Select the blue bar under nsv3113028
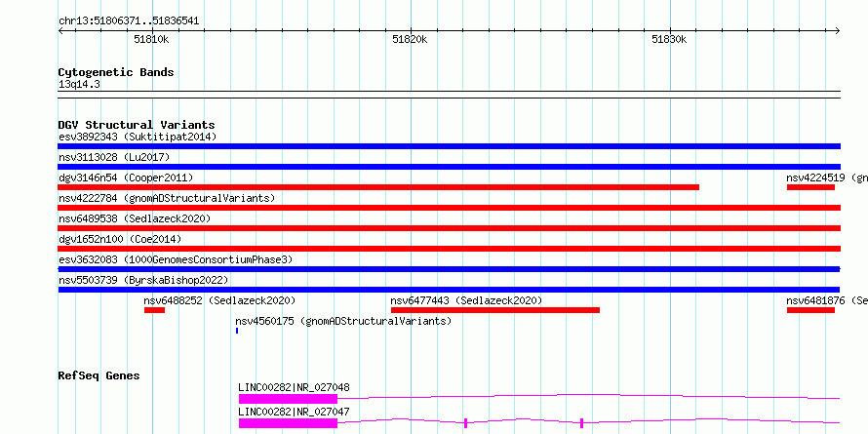This screenshot has width=868, height=434. (449, 167)
